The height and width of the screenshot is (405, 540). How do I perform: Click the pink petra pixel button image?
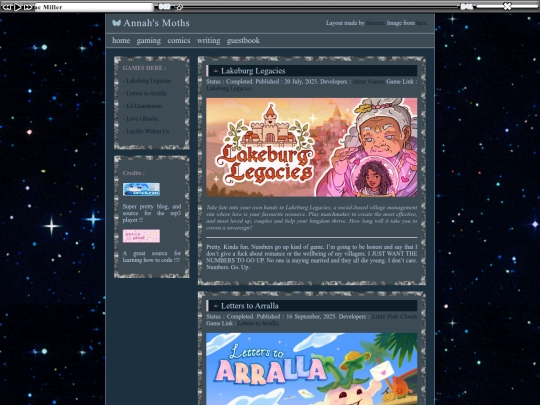(141, 236)
